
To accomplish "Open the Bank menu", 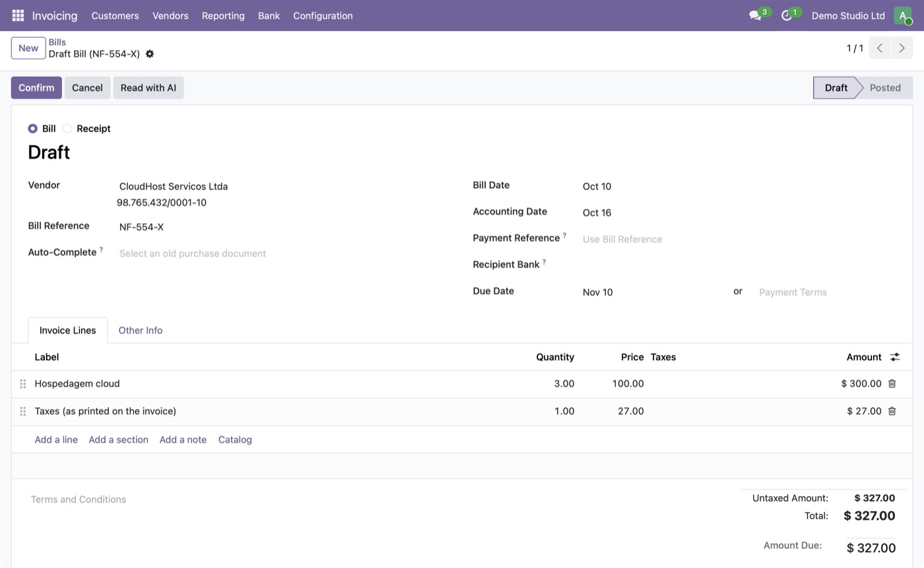I will (x=269, y=15).
